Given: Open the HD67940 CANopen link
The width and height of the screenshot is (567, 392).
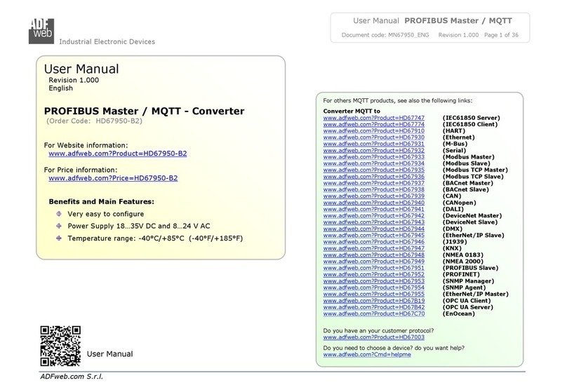Looking at the screenshot, I should [374, 203].
